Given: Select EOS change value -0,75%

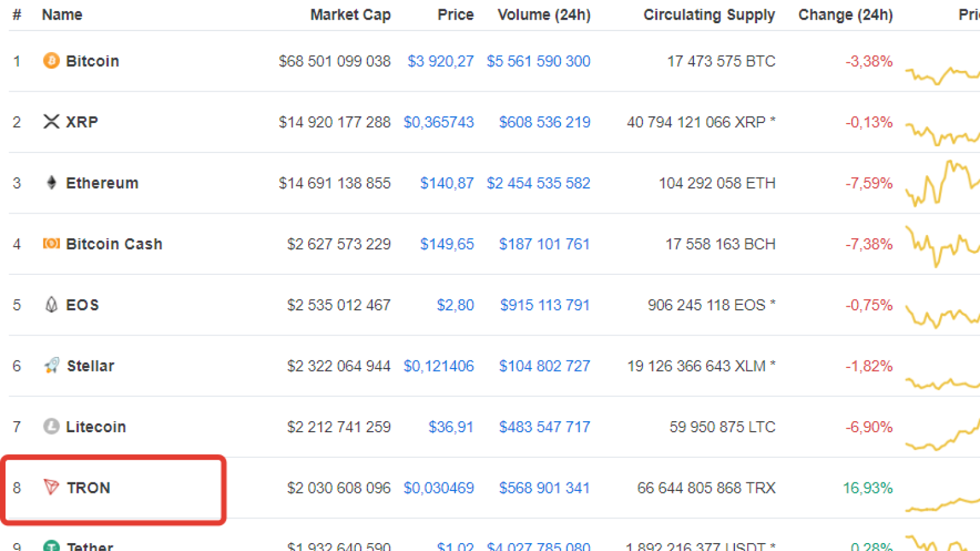Looking at the screenshot, I should (869, 305).
